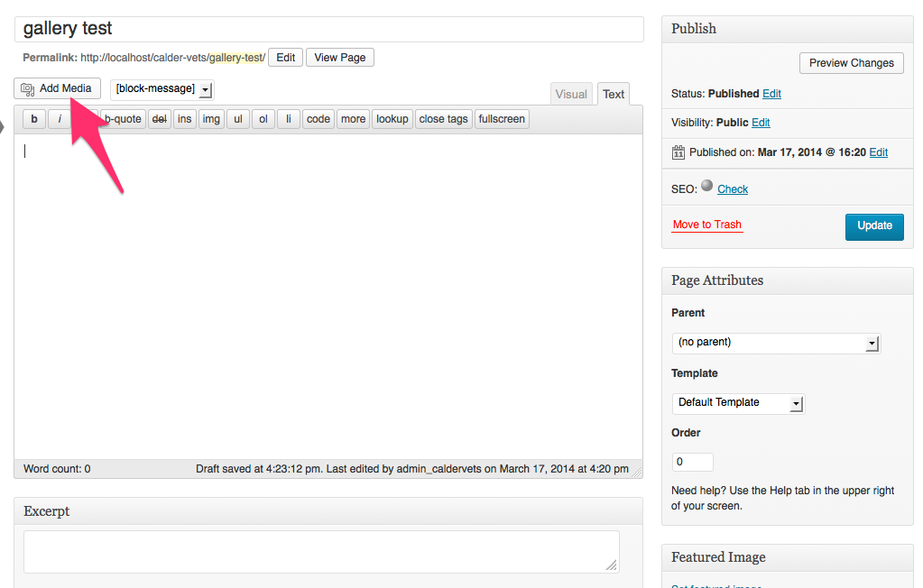Open the [block-message] shortcode dropdown
This screenshot has width=923, height=588.
pyautogui.click(x=162, y=89)
